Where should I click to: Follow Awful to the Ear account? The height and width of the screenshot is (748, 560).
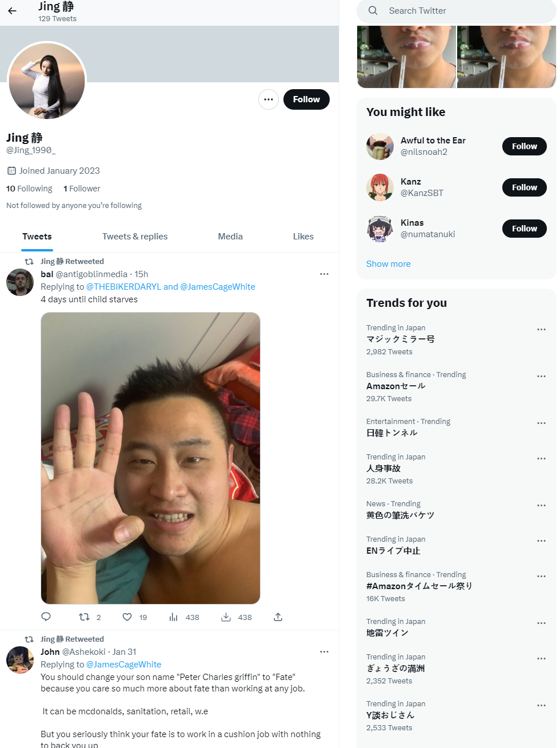(x=525, y=146)
